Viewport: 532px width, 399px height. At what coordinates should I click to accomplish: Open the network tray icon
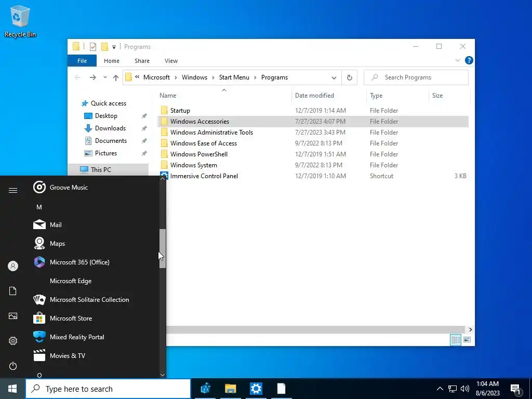453,389
